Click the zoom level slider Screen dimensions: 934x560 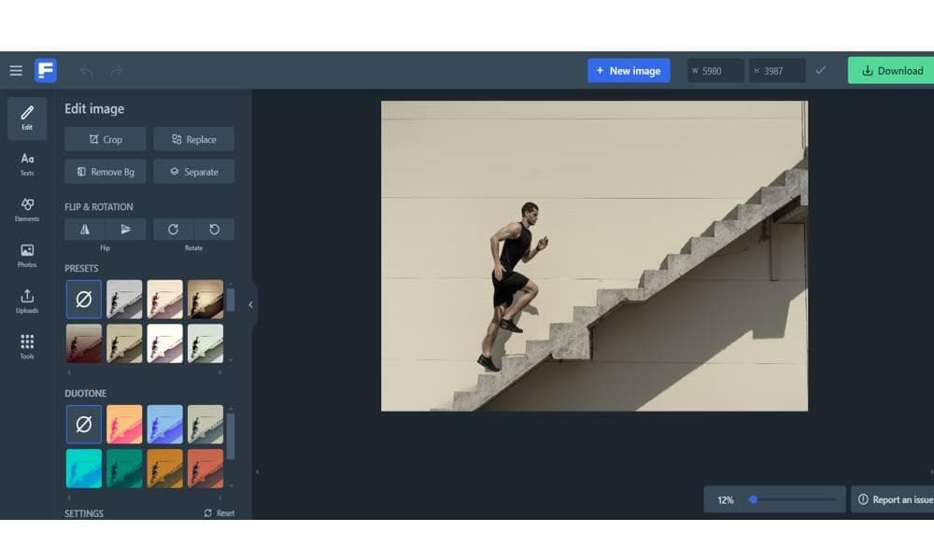pyautogui.click(x=792, y=500)
